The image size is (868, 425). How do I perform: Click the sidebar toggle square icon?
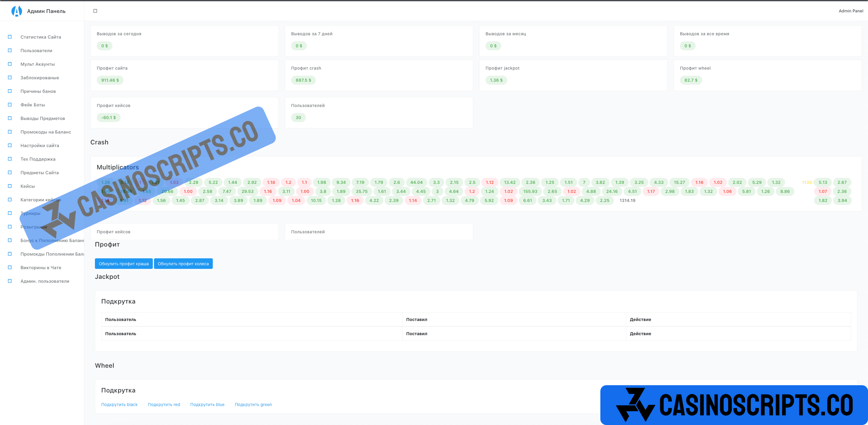(x=95, y=11)
